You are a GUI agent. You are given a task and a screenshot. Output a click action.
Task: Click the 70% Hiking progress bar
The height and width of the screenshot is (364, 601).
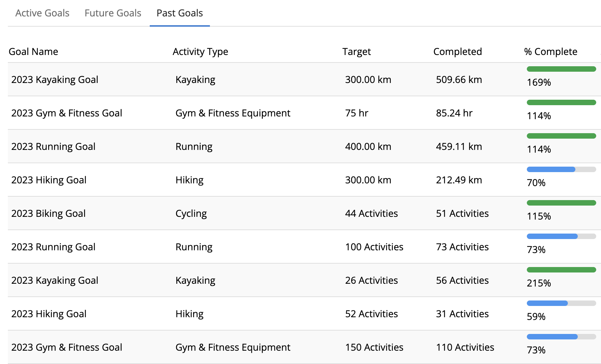(x=561, y=170)
